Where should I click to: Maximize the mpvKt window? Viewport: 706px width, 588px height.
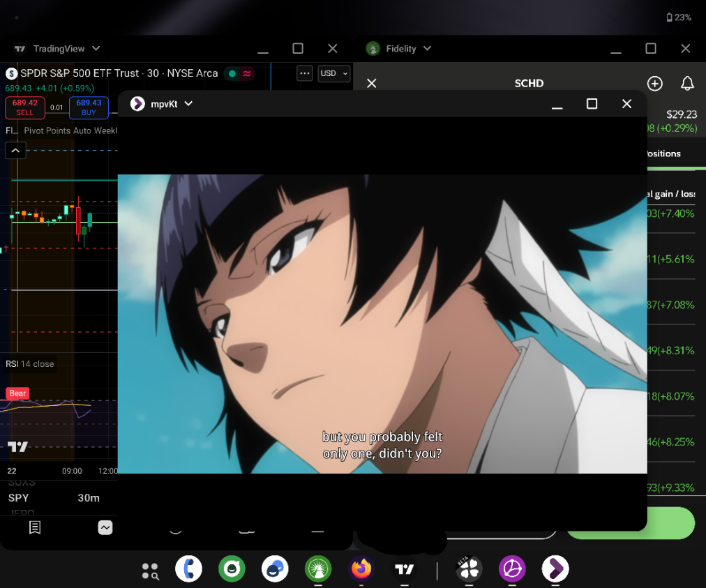point(592,103)
